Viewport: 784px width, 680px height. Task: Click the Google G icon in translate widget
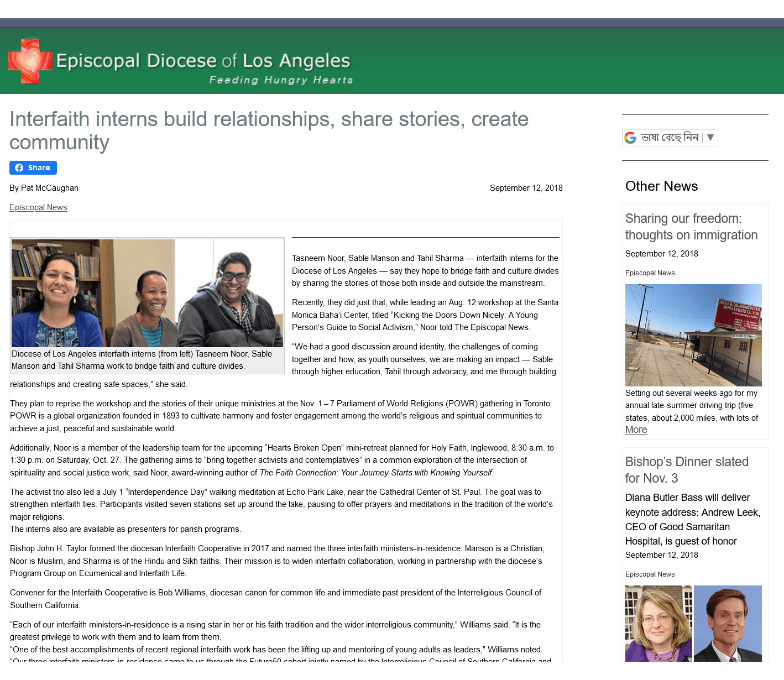coord(630,138)
